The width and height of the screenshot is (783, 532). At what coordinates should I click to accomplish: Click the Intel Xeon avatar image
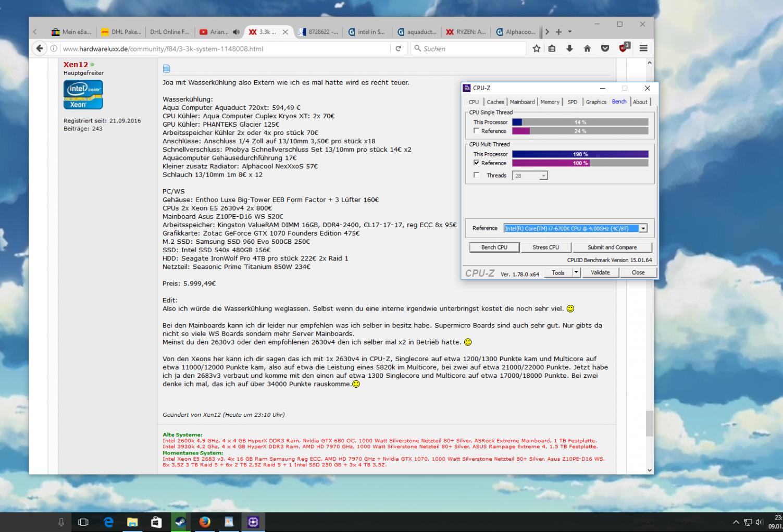coord(83,94)
